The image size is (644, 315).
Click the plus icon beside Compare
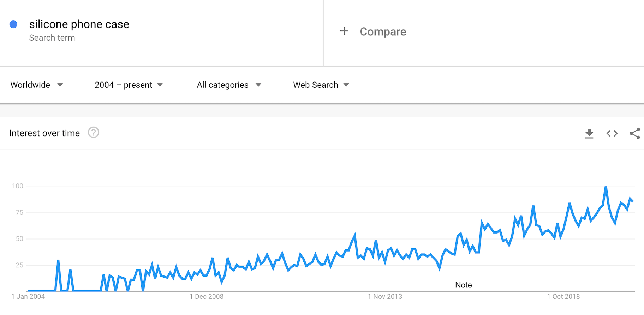[x=344, y=31]
